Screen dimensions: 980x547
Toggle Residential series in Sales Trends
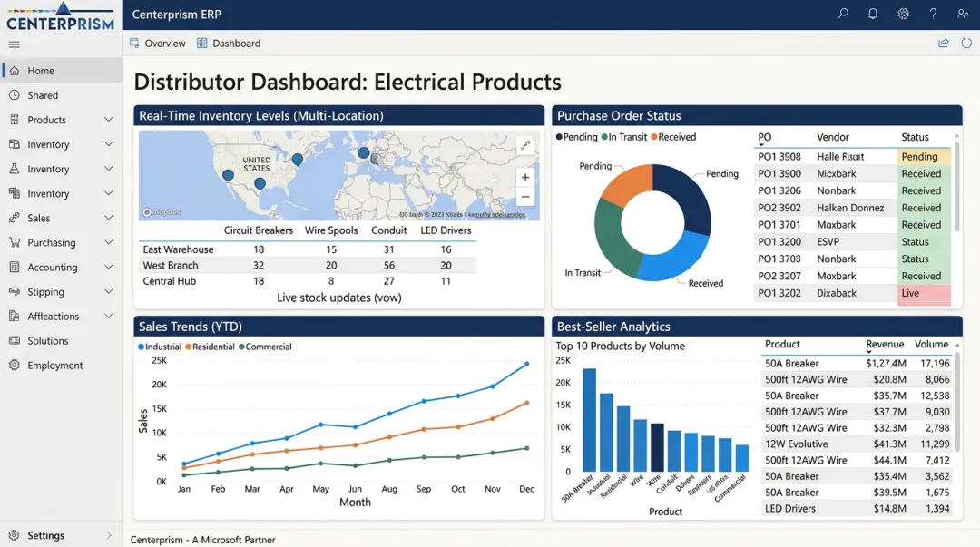click(210, 347)
